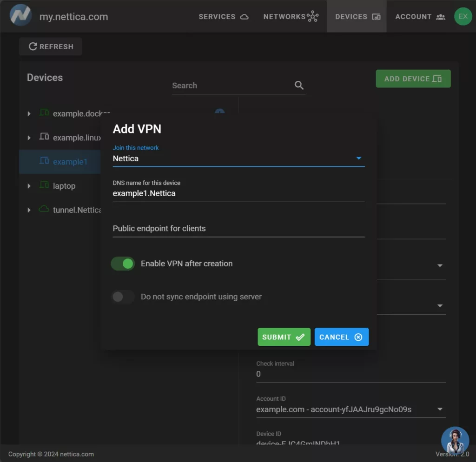Click the example1 device icon
This screenshot has width=476, height=462.
click(44, 161)
